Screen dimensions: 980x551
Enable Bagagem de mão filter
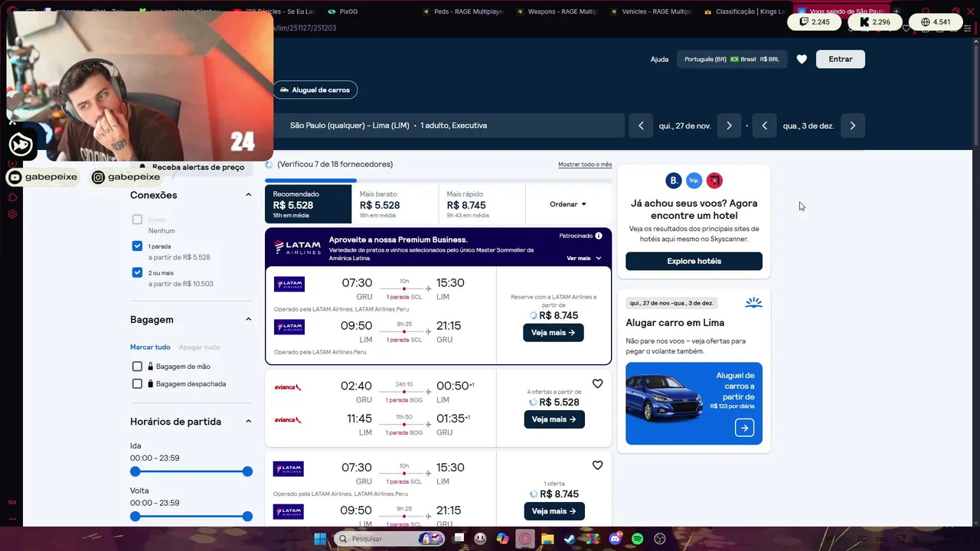click(137, 367)
